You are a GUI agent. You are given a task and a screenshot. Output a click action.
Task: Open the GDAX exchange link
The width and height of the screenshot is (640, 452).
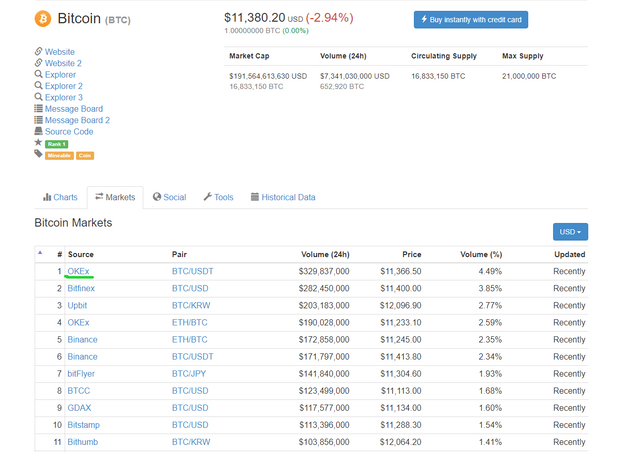[79, 408]
